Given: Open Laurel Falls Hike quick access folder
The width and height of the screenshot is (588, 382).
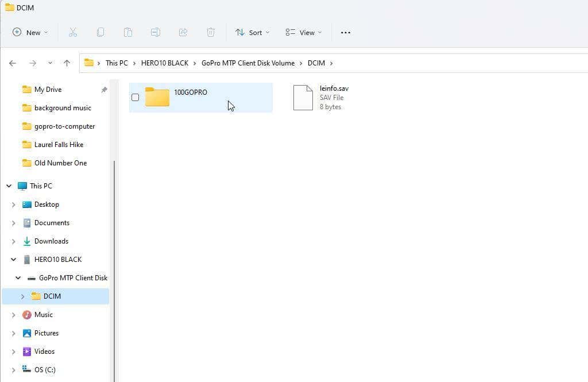Looking at the screenshot, I should pos(59,144).
